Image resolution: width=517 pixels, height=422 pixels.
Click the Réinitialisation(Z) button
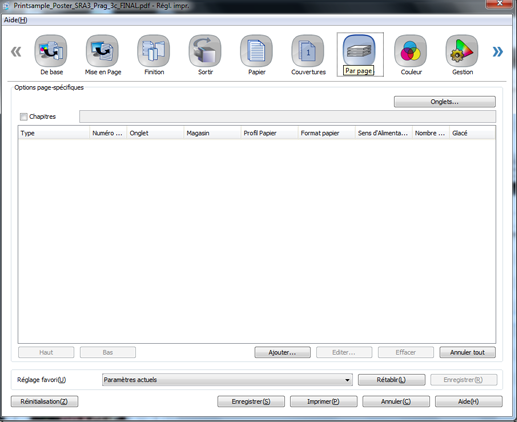pos(44,401)
